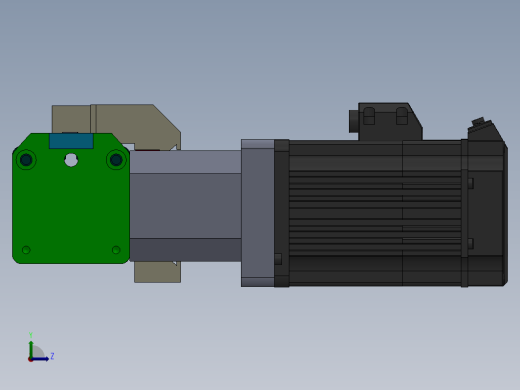The width and height of the screenshot is (520, 390).
Task: Select the motor's top connector box
Action: point(390,121)
